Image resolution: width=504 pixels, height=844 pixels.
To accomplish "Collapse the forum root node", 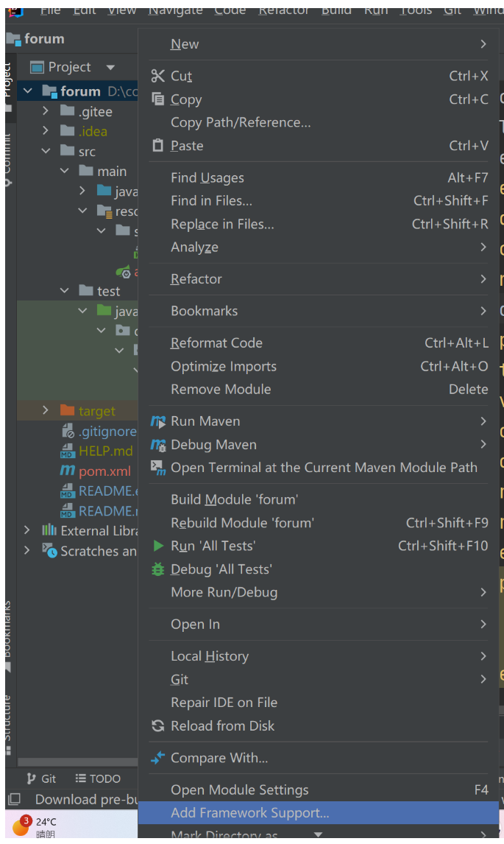I will (x=28, y=91).
